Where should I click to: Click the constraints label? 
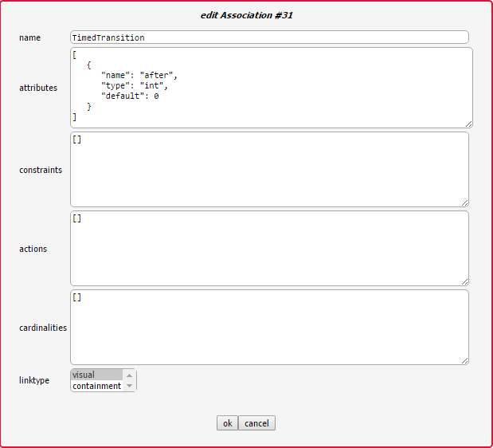(x=41, y=170)
